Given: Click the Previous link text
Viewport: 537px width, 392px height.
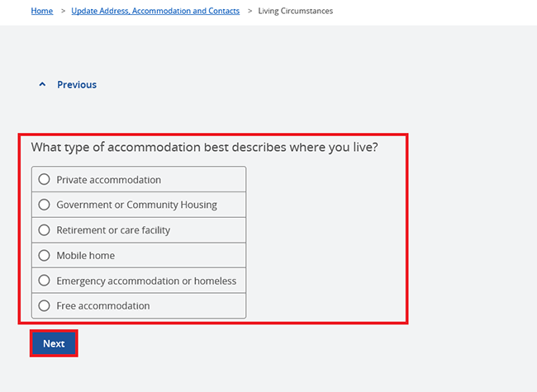Looking at the screenshot, I should click(x=77, y=85).
